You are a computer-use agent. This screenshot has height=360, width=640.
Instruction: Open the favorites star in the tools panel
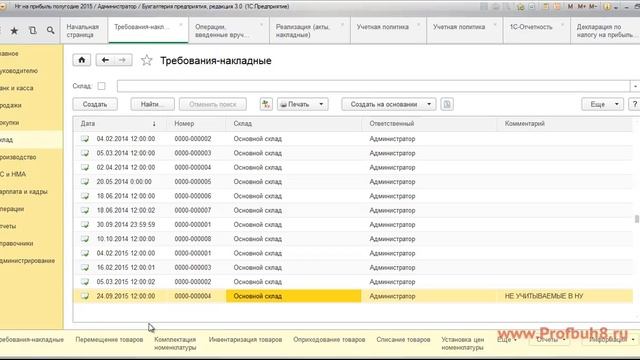[x=14, y=31]
